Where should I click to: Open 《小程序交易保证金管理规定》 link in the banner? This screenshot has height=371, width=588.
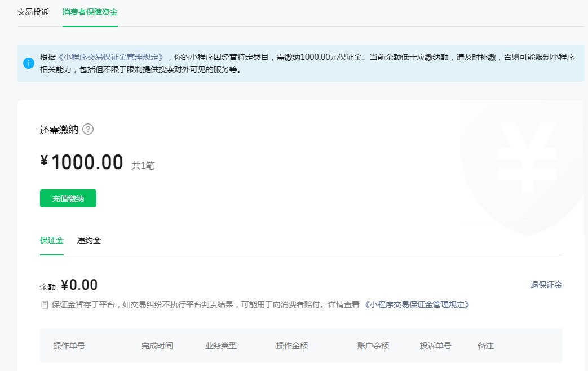pos(112,57)
